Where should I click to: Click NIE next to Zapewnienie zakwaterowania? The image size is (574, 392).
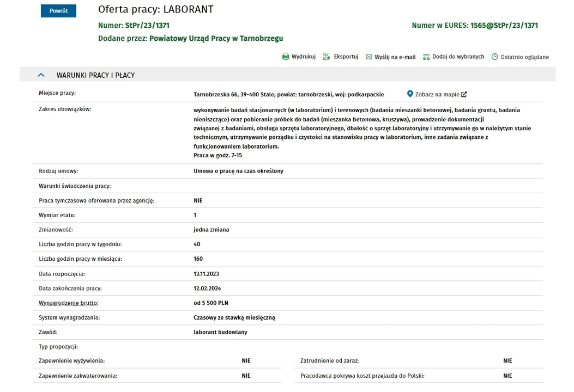tap(246, 376)
